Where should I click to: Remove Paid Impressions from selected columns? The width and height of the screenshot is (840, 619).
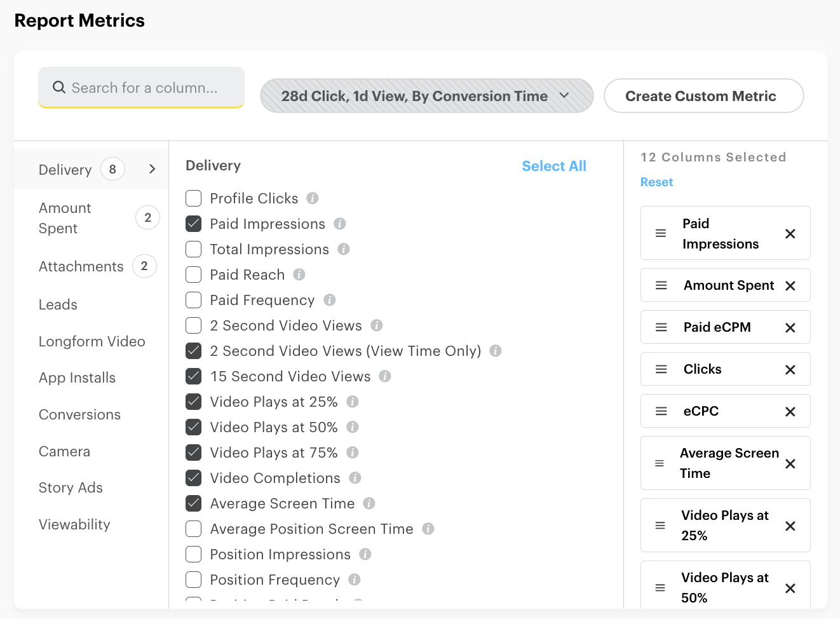pyautogui.click(x=790, y=234)
